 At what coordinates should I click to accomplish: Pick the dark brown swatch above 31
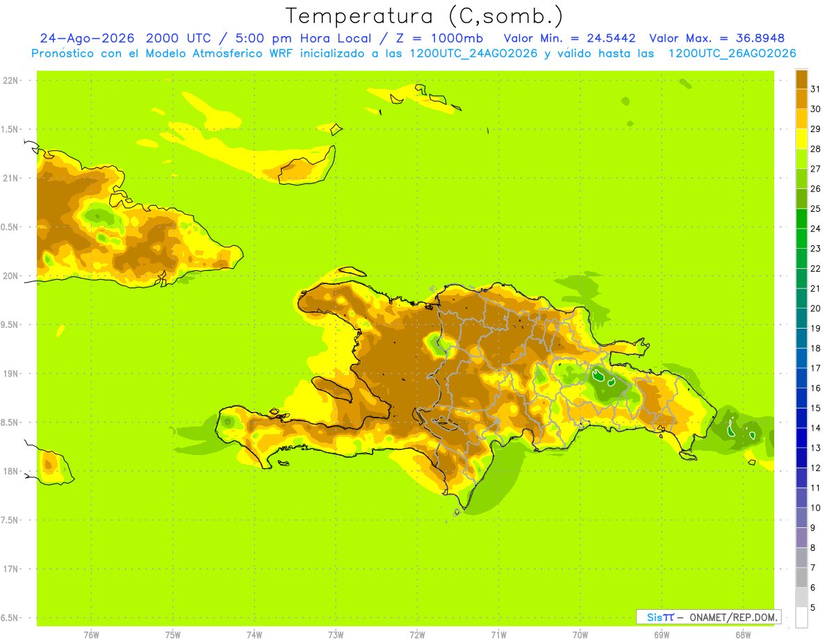[x=801, y=80]
